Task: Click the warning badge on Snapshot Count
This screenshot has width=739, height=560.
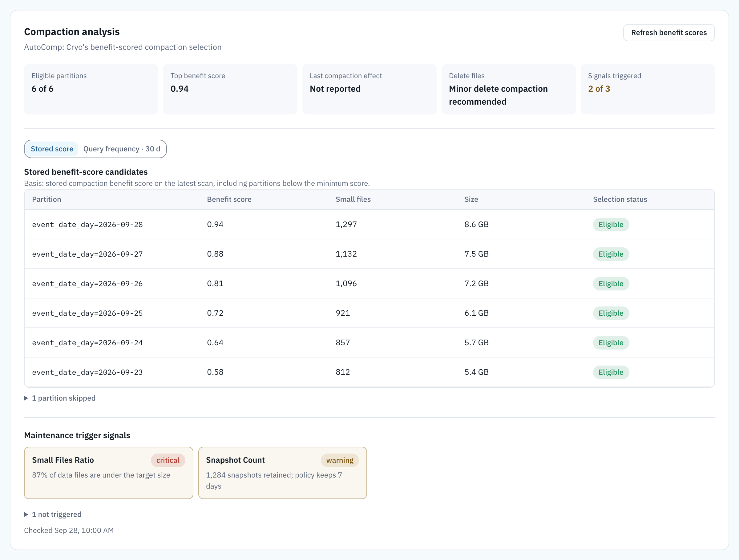Action: click(340, 460)
